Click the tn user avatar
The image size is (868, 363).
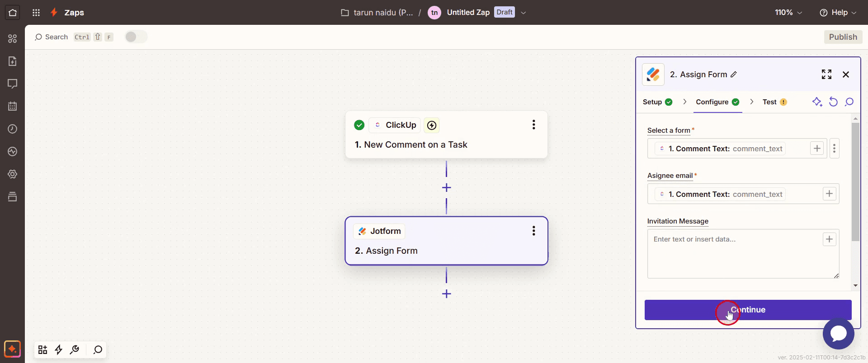pos(434,13)
